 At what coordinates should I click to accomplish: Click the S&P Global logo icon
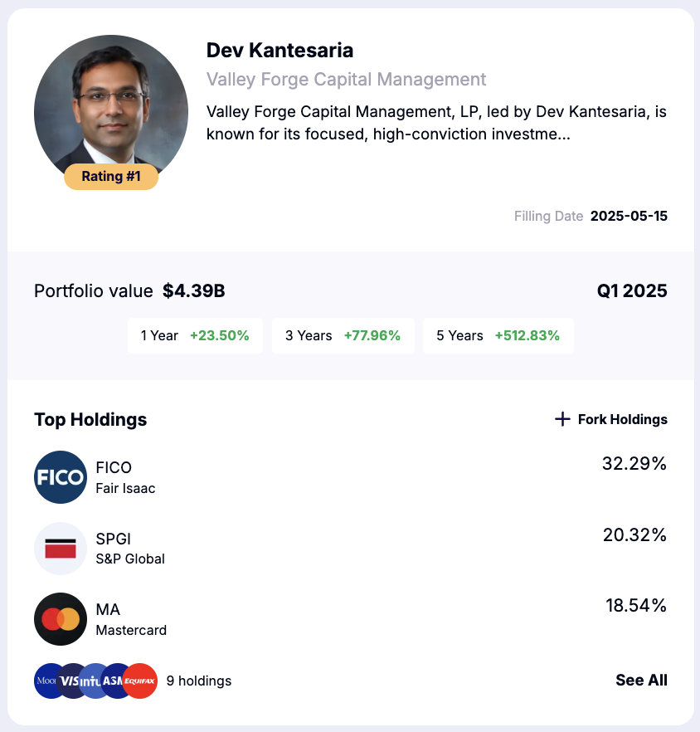click(61, 549)
